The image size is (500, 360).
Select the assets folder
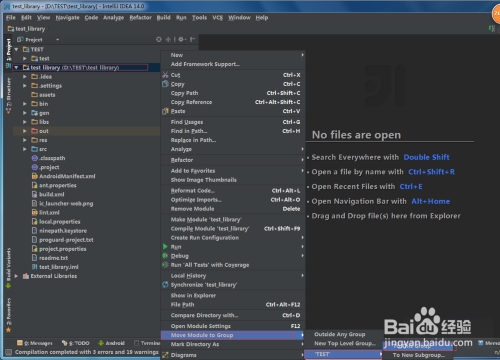coord(47,95)
